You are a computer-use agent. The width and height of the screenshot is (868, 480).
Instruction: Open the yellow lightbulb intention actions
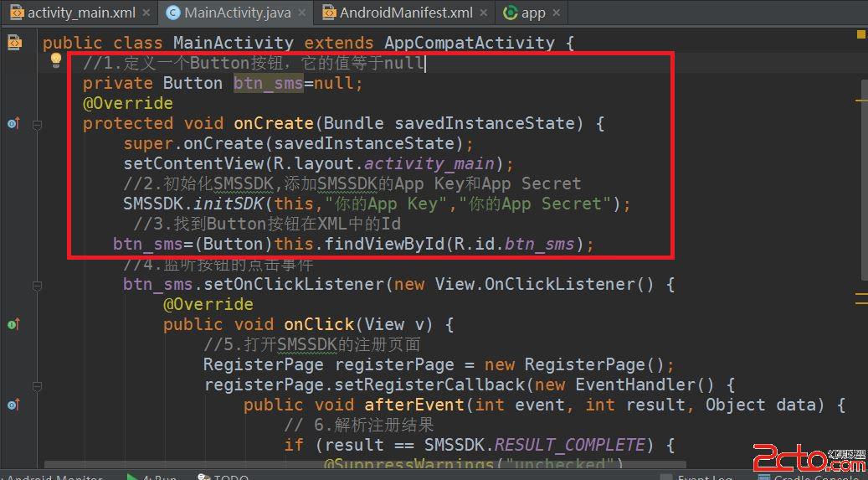56,59
